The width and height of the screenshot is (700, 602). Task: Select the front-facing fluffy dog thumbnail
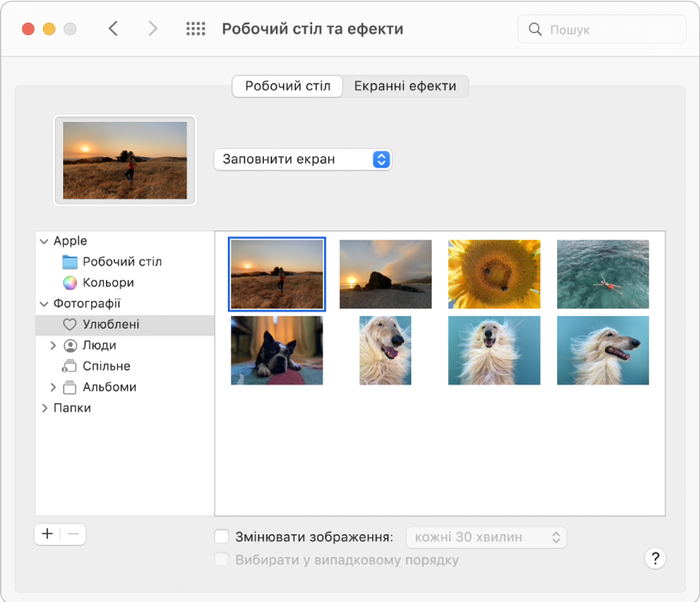click(x=494, y=350)
